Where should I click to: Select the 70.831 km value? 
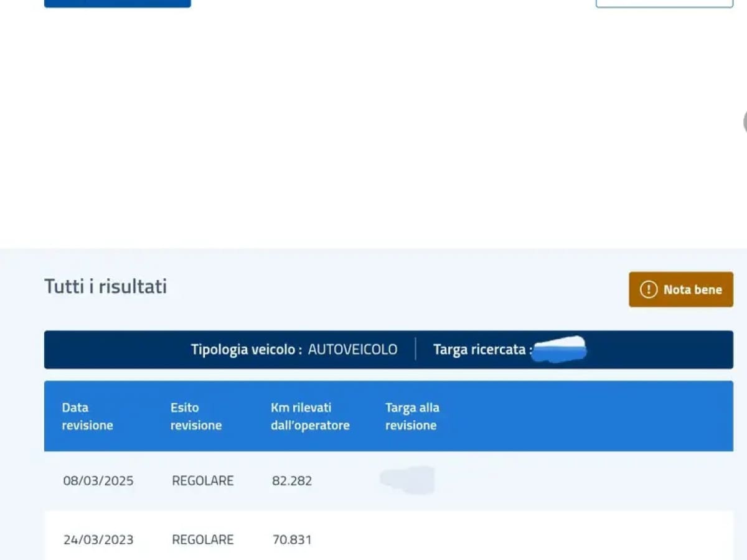click(292, 539)
